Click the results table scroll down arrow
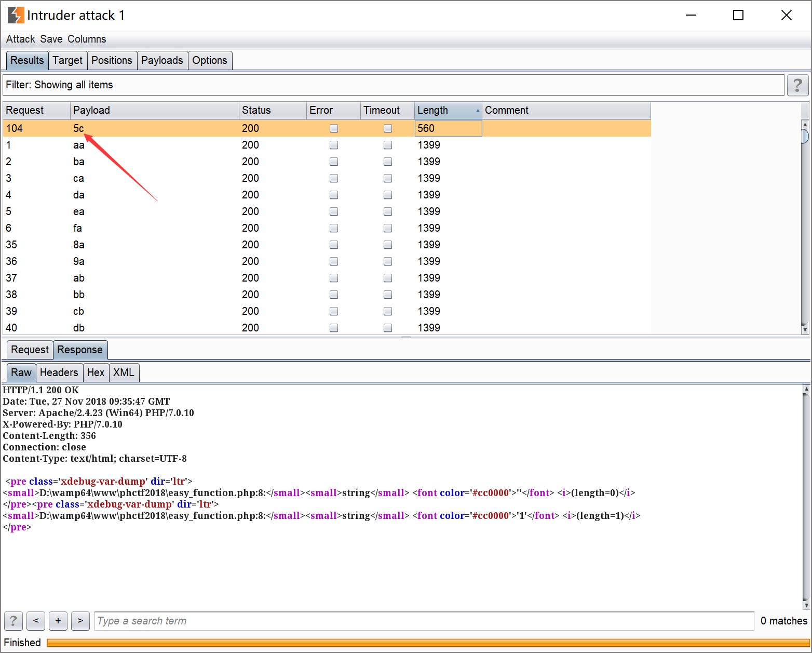Screen dimensions: 812x653 (x=805, y=329)
